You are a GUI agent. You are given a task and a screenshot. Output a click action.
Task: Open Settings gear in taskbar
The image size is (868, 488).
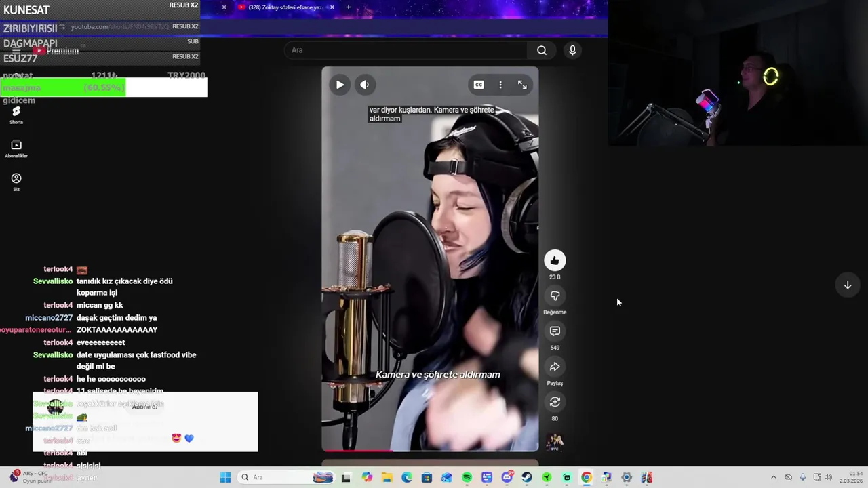pos(627,477)
